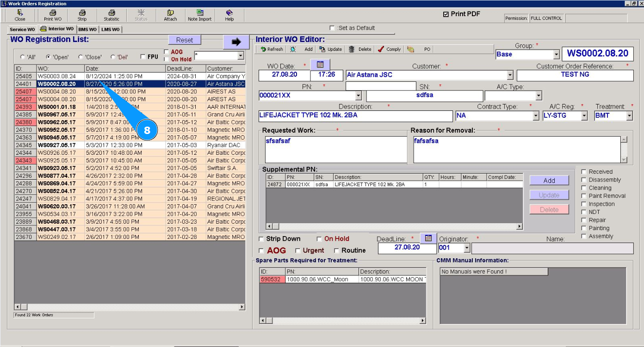Image resolution: width=644 pixels, height=347 pixels.
Task: Switch to the BMS WO tab
Action: (x=87, y=30)
